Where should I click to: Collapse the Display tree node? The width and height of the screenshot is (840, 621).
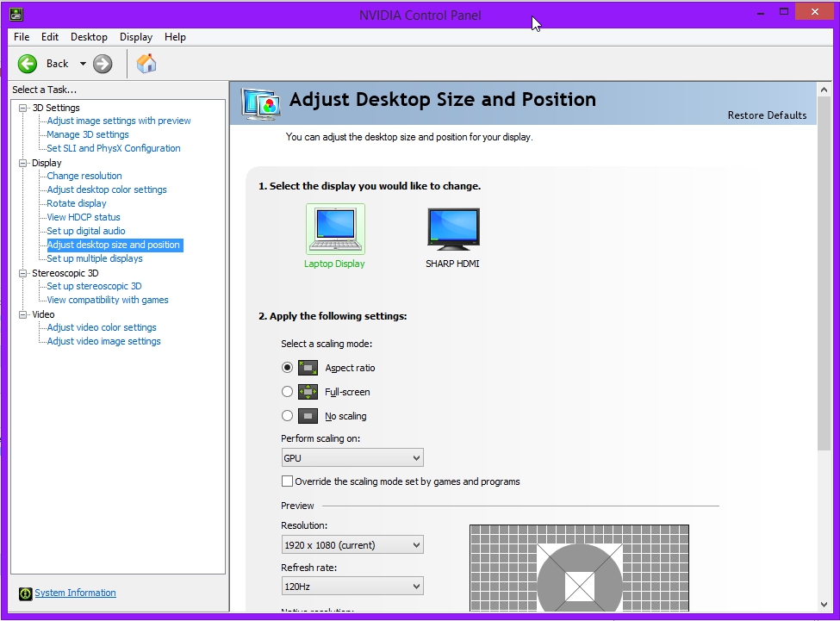point(23,163)
